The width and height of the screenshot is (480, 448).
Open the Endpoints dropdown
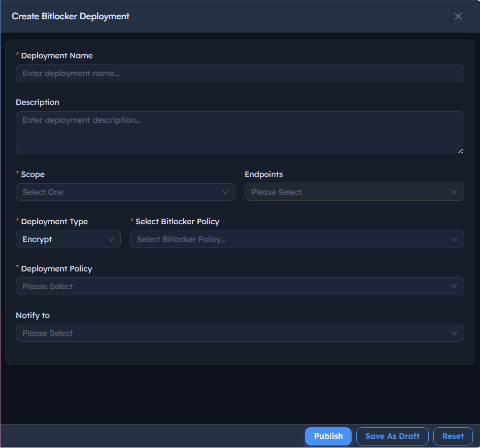pyautogui.click(x=354, y=192)
